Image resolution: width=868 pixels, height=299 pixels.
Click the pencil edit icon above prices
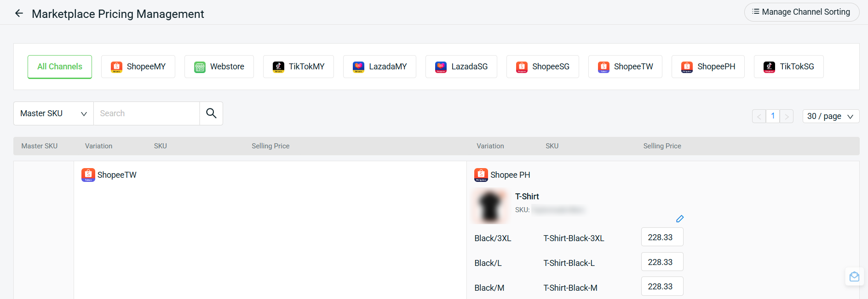pyautogui.click(x=680, y=219)
